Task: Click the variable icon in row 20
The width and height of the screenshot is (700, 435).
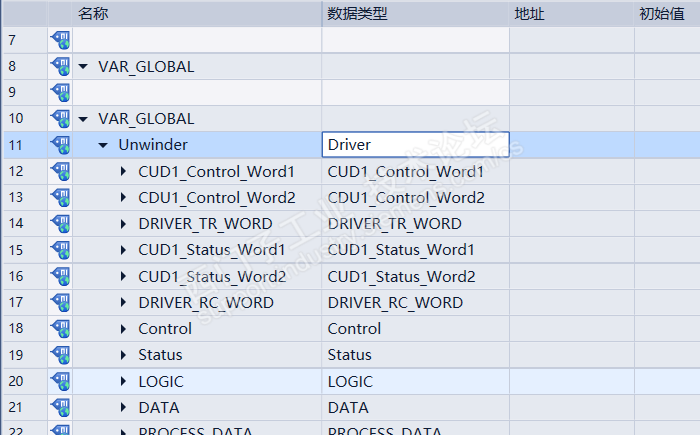Action: (60, 381)
